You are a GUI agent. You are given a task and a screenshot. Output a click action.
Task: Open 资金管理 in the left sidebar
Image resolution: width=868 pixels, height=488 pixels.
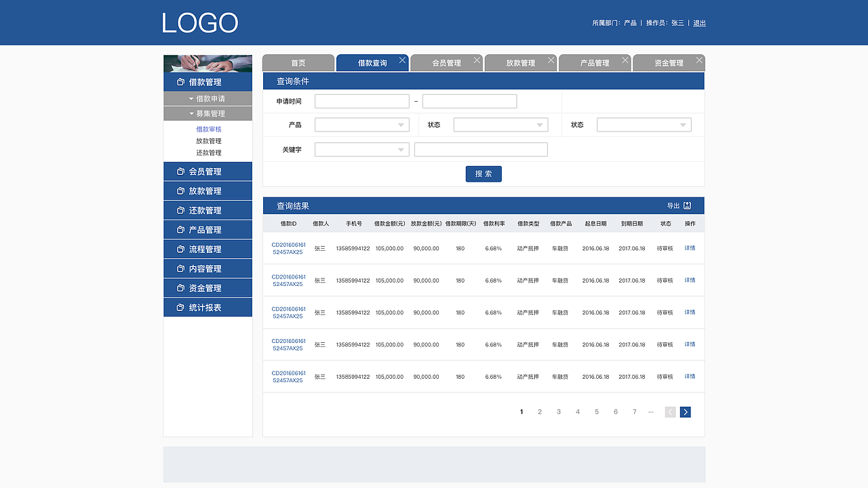point(208,288)
